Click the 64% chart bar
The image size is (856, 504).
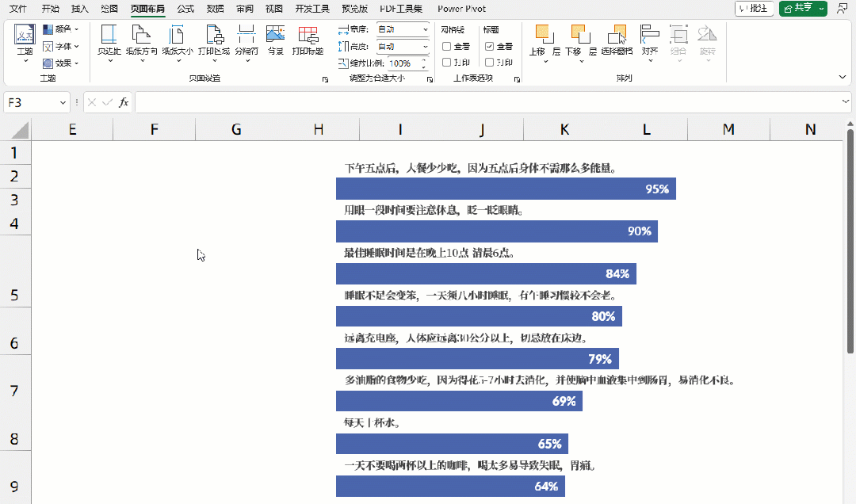coord(450,486)
